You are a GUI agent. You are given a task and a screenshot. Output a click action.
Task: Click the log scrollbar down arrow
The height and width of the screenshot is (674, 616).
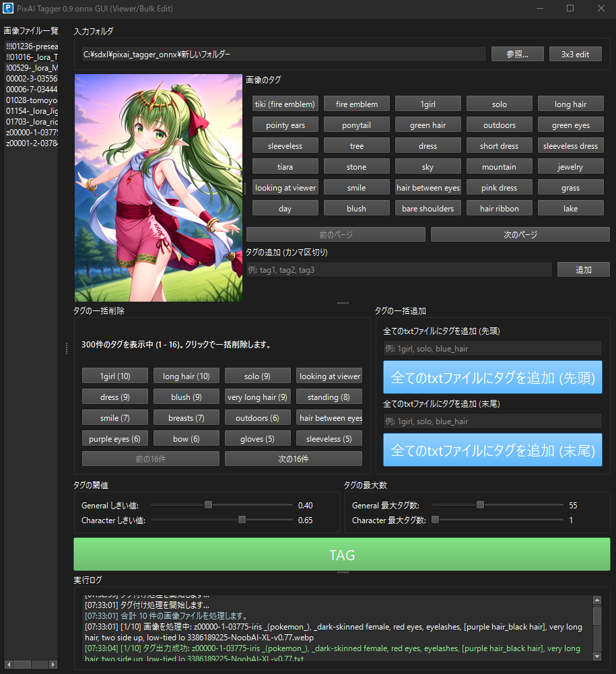point(597,656)
